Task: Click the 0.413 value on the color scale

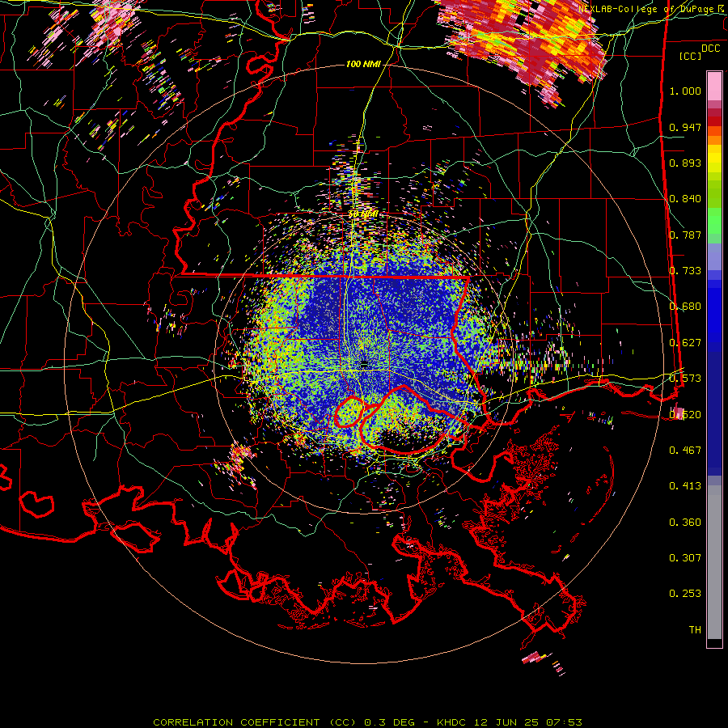Action: tap(685, 486)
